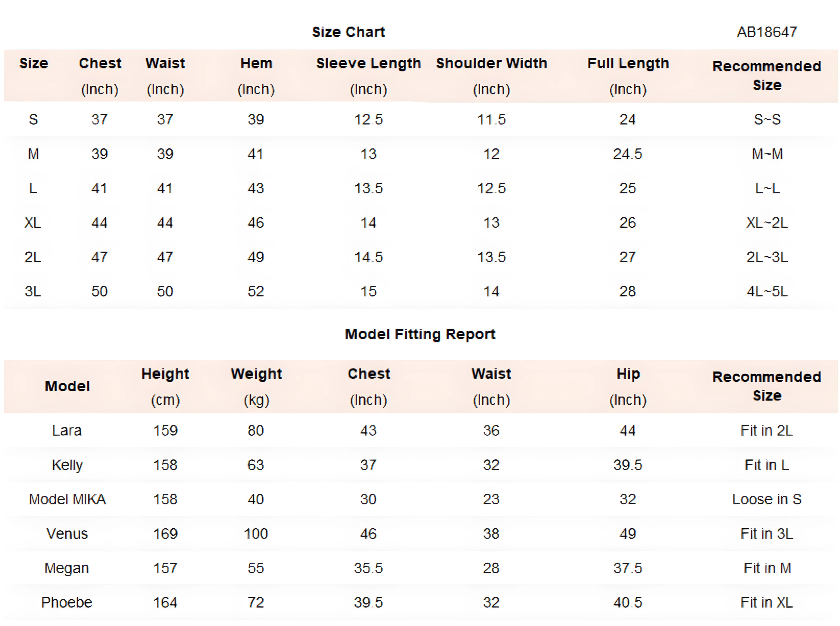Select the model name Phoebe
840x626 pixels.
[x=67, y=602]
